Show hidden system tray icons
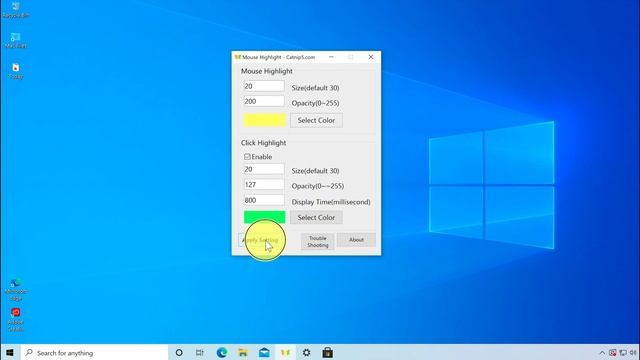Viewport: 640px width, 360px height. click(x=602, y=353)
